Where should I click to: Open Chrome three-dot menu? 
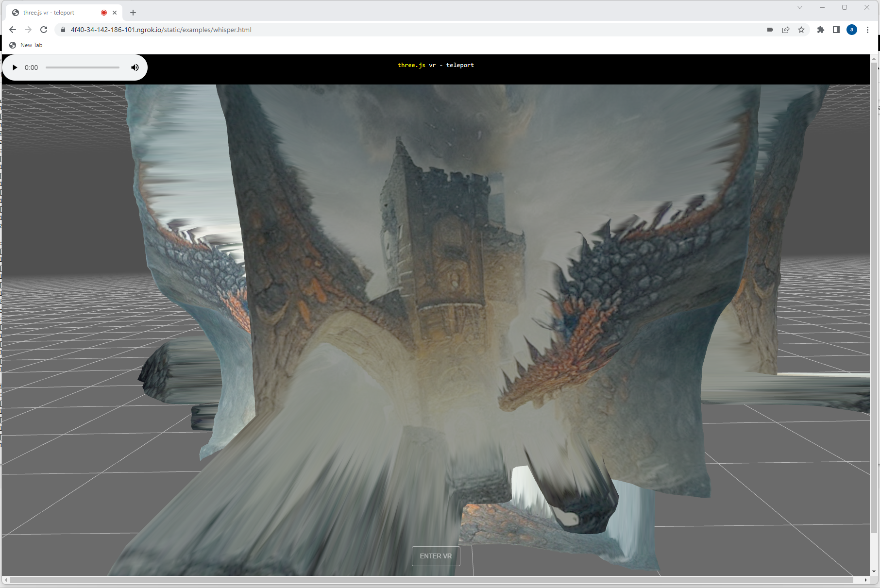867,30
